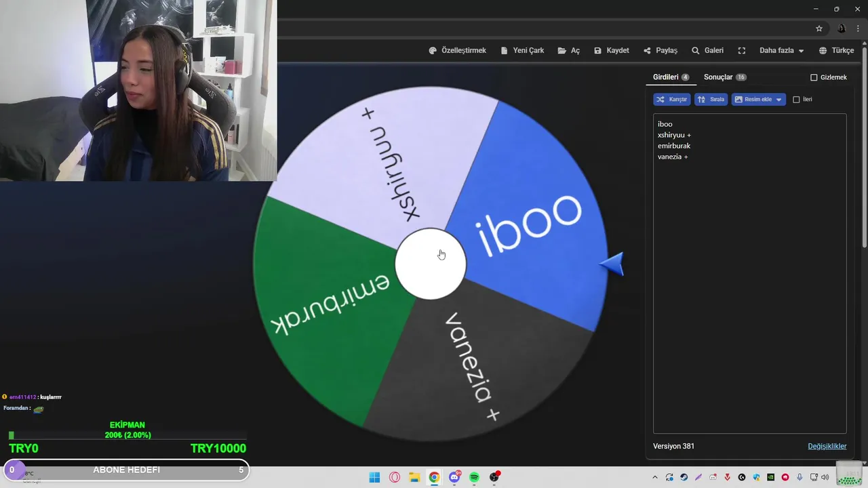
Task: Open Spotify from the taskbar
Action: (x=474, y=477)
